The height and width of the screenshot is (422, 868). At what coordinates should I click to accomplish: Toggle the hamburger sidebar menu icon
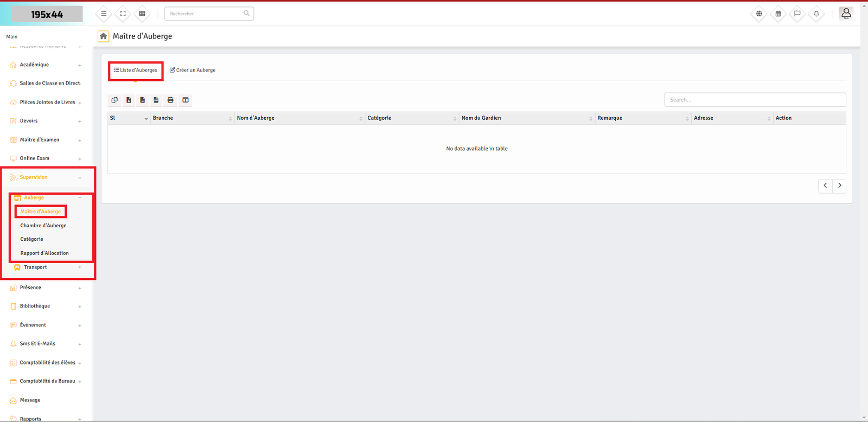[104, 14]
